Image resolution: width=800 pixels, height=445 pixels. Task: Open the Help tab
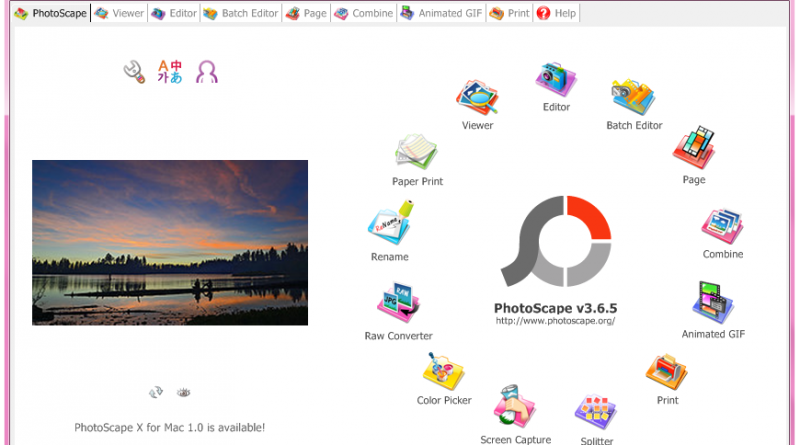pos(557,14)
